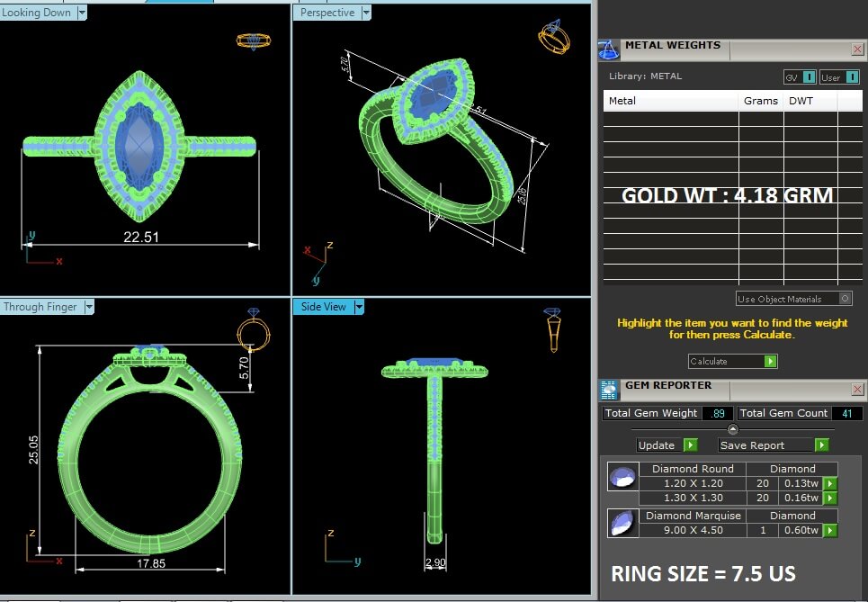The height and width of the screenshot is (602, 868).
Task: Toggle the GV library switch
Action: point(800,77)
